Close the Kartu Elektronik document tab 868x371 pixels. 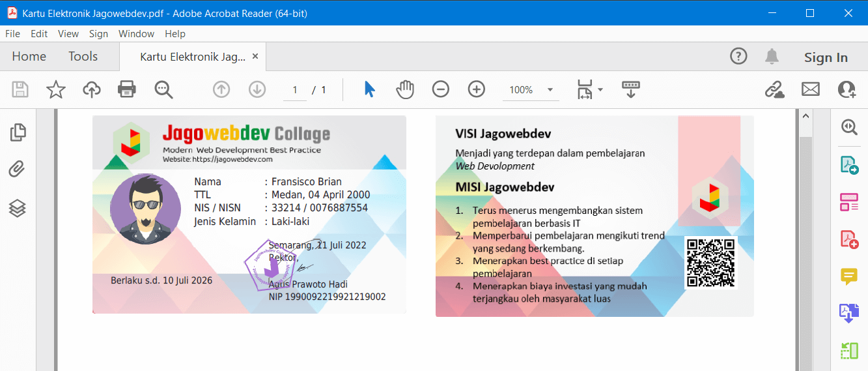(255, 57)
